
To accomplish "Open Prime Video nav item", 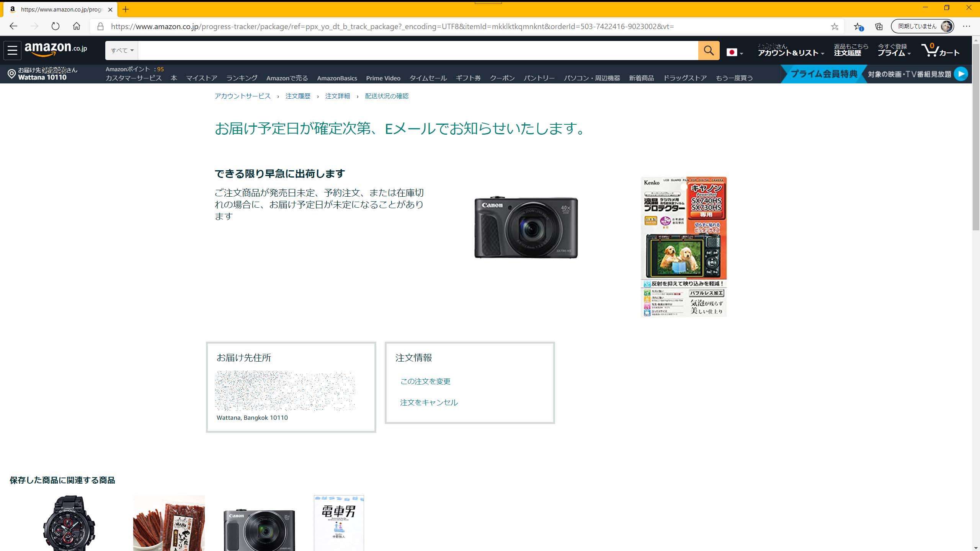I will point(383,78).
